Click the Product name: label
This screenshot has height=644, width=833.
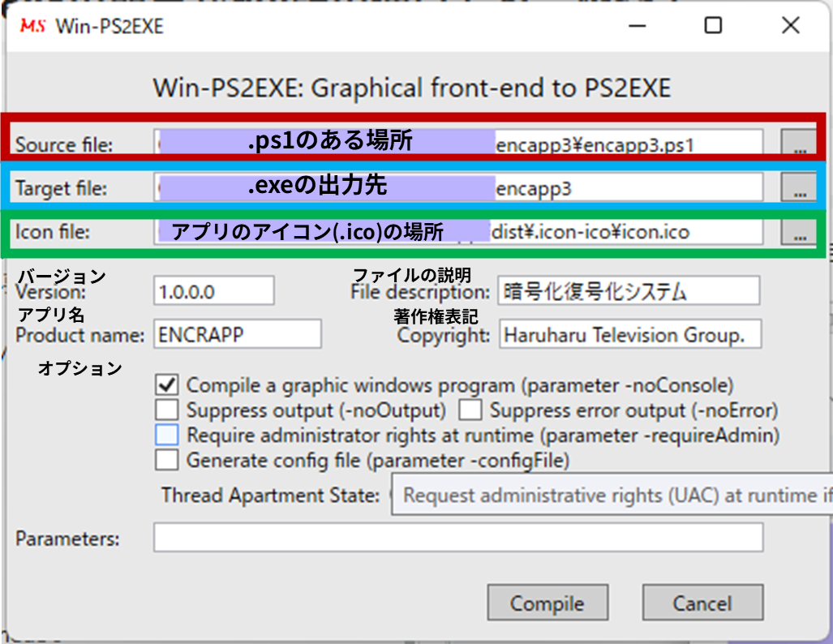click(x=79, y=335)
